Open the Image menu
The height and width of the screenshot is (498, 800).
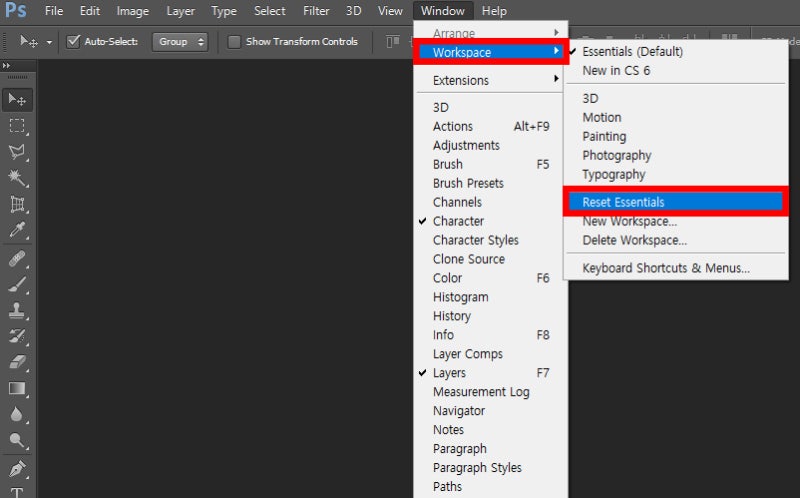(x=133, y=11)
